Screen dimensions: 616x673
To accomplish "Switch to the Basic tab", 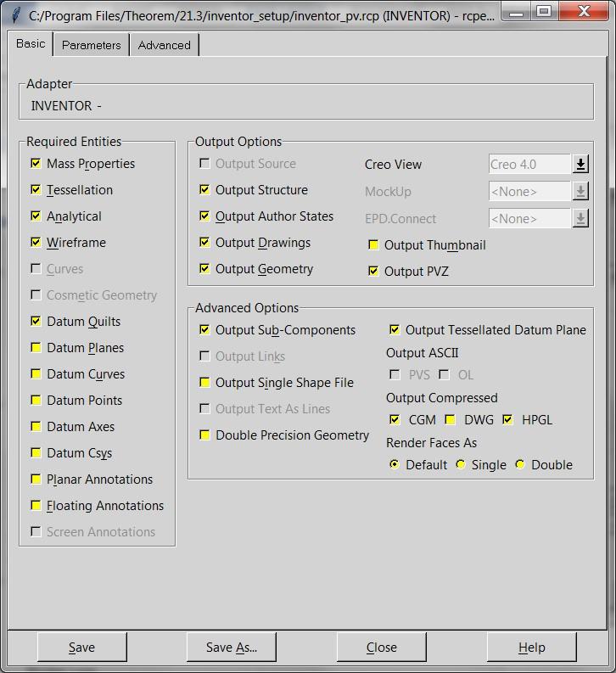I will coord(31,44).
